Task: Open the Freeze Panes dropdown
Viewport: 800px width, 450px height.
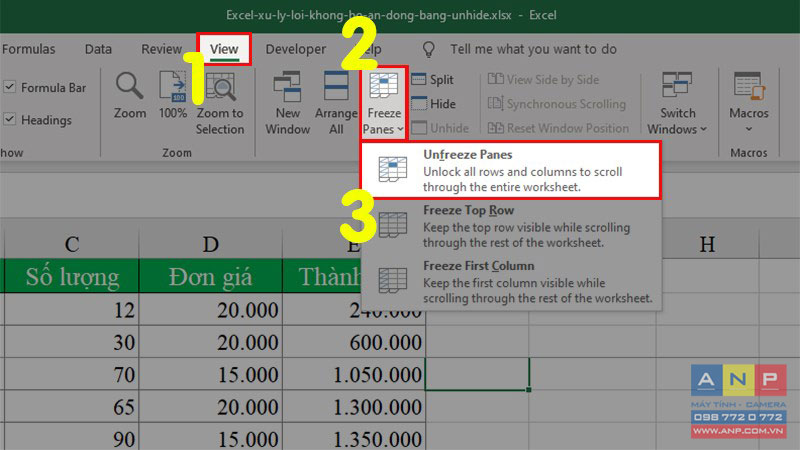Action: coord(384,104)
